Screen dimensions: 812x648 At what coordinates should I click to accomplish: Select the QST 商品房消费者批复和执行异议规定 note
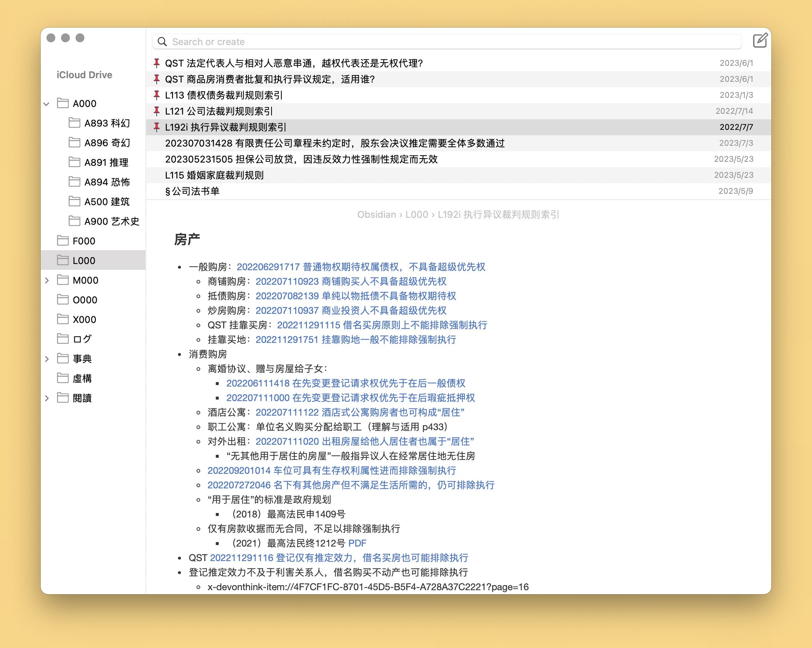(x=458, y=79)
